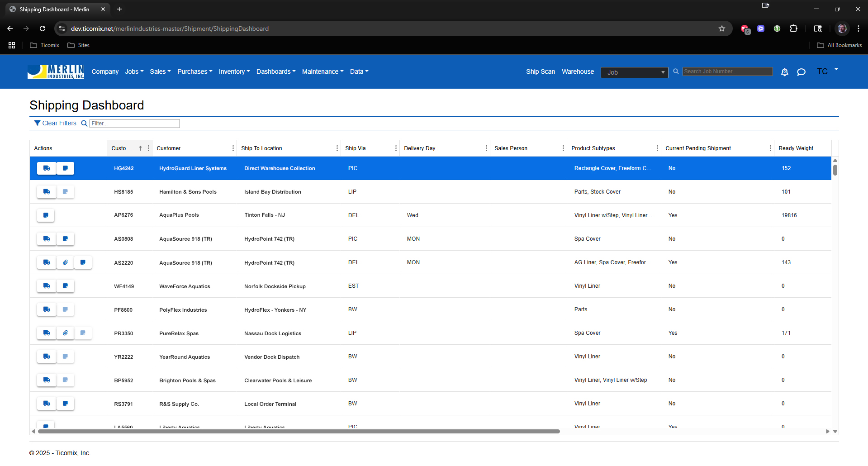Screen dimensions: 868x466
Task: Open the Customer column options menu
Action: 233,148
